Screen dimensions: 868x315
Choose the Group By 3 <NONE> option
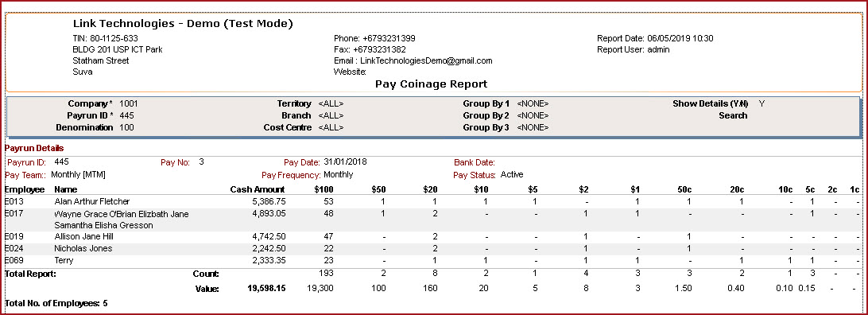pyautogui.click(x=533, y=127)
